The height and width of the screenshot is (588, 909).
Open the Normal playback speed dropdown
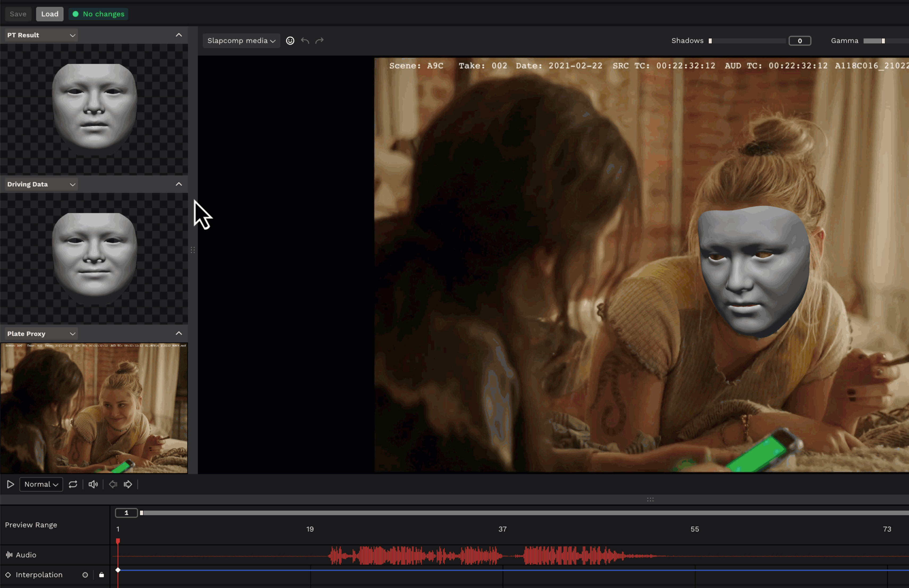click(41, 484)
